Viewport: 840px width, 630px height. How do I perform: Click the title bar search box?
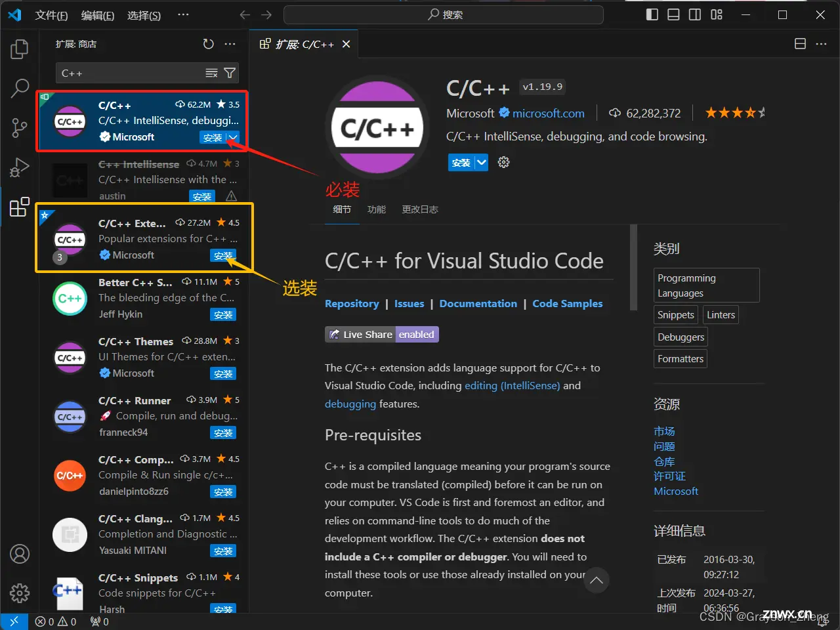[x=444, y=14]
